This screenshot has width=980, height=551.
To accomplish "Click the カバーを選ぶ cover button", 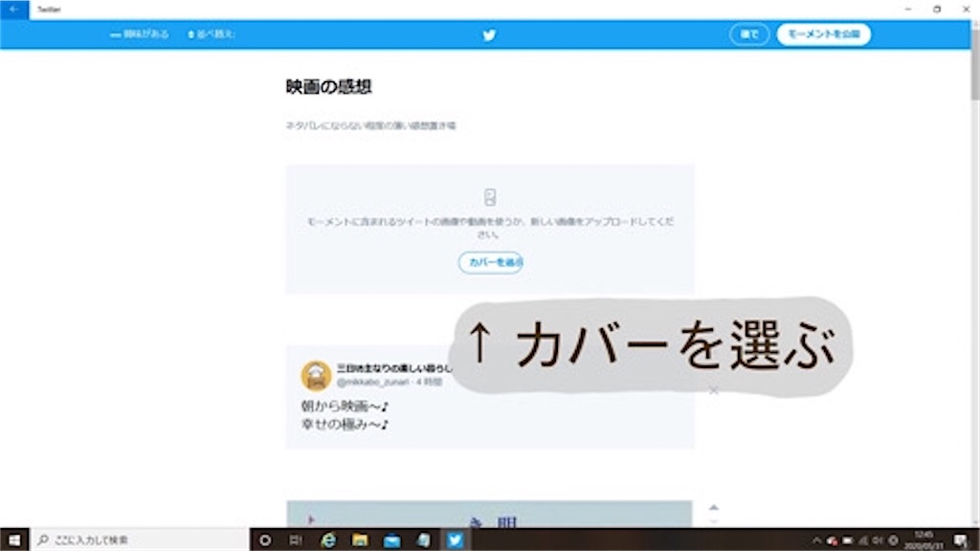I will point(491,262).
